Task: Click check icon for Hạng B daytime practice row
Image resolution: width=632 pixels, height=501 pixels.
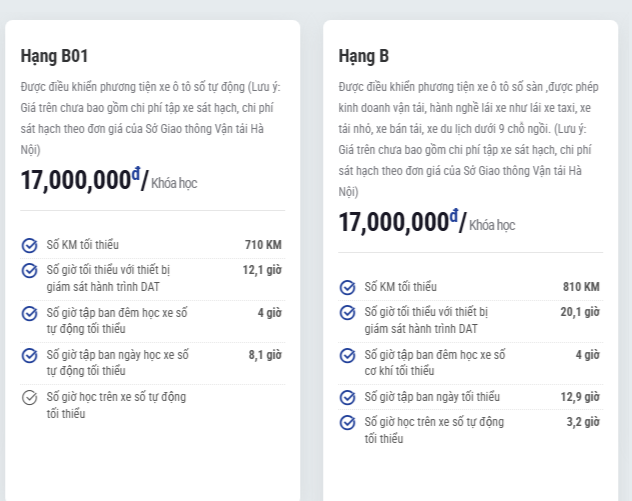Action: [x=347, y=397]
